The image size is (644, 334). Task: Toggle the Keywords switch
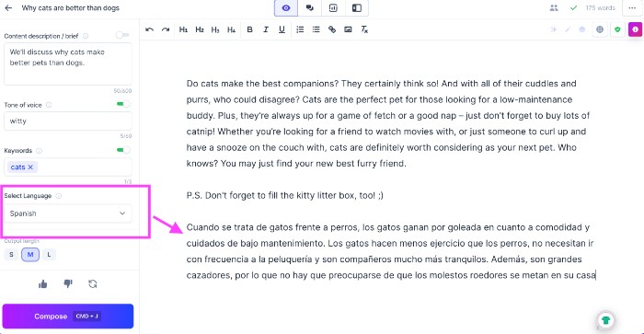click(122, 150)
